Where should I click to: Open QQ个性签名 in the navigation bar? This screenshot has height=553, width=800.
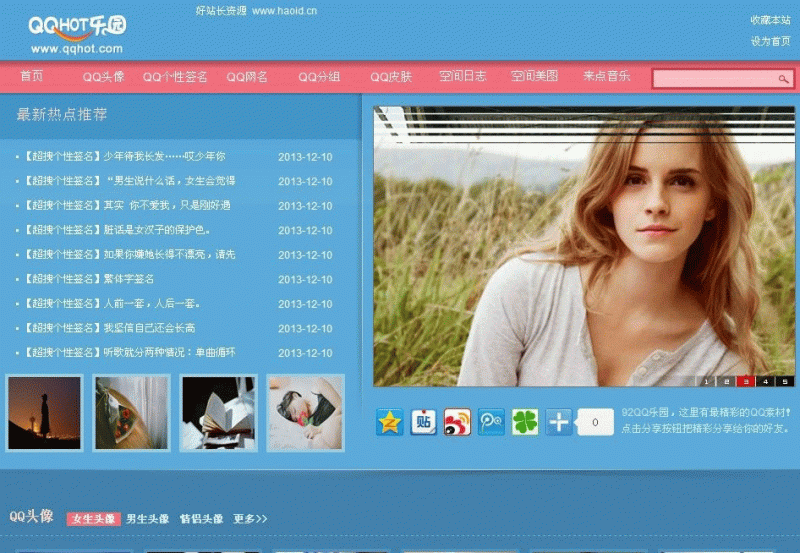tap(175, 77)
